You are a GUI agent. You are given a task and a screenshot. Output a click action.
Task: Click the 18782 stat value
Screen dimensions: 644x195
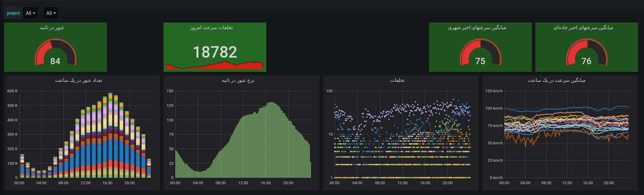coord(215,52)
